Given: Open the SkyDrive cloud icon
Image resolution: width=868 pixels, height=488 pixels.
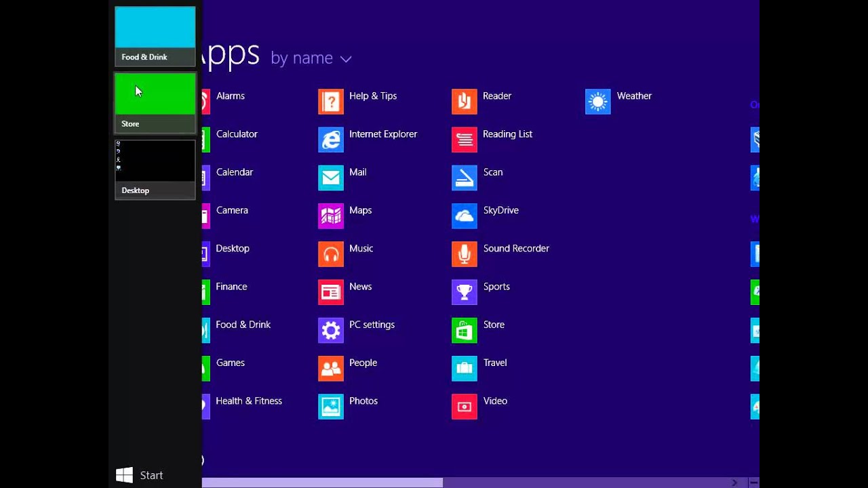Looking at the screenshot, I should point(465,216).
